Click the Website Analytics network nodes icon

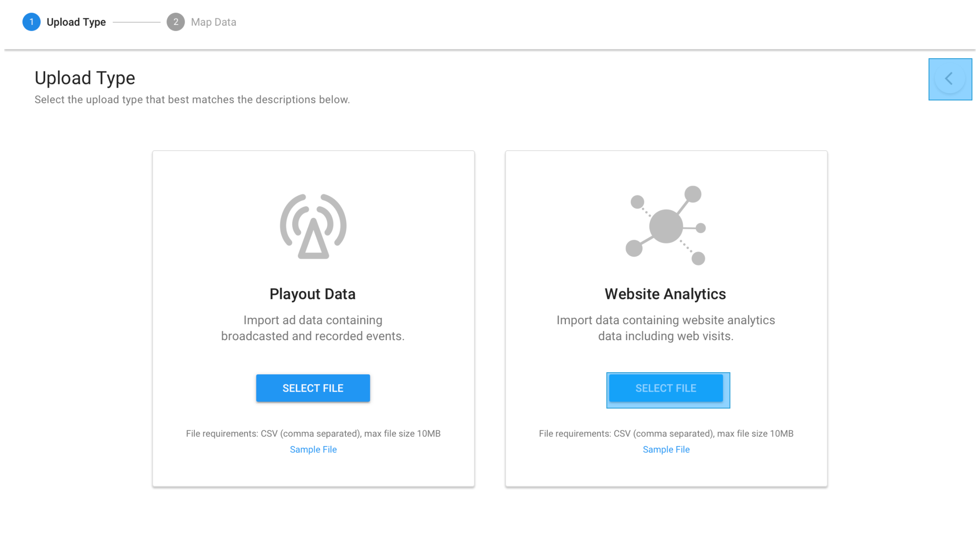click(666, 225)
